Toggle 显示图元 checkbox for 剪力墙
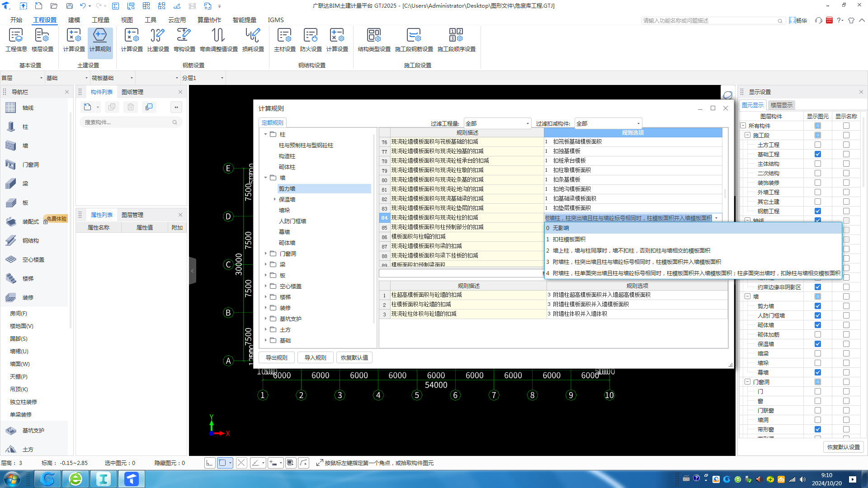Viewport: 868px width, 488px height. point(817,306)
